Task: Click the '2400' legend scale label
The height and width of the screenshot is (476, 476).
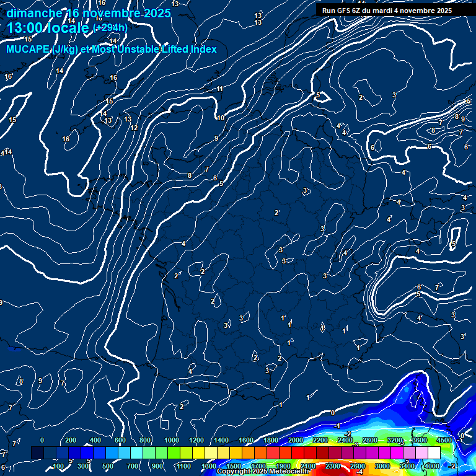Action: click(x=345, y=440)
